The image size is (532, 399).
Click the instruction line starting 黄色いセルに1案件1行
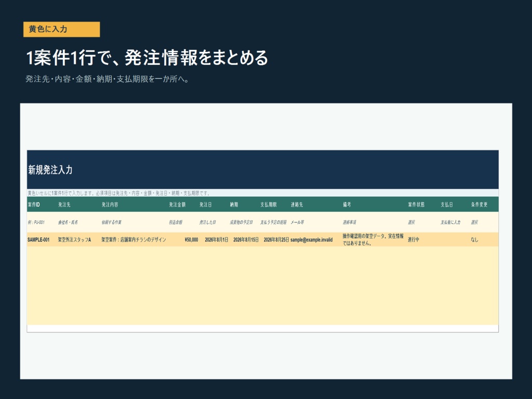coord(119,193)
